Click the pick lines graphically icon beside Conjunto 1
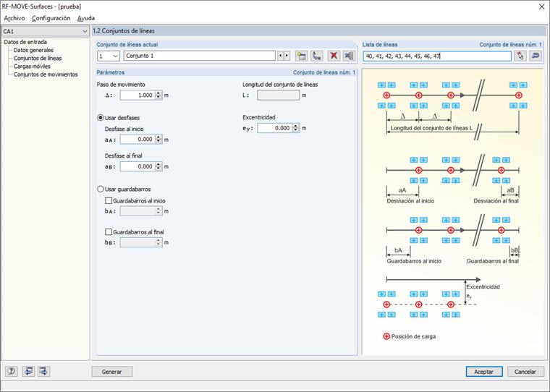550x392 pixels. [317, 56]
